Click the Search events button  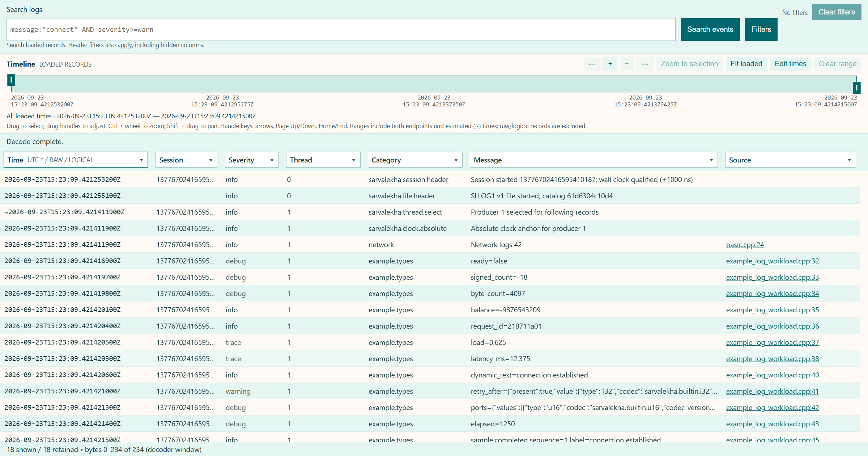coord(710,29)
